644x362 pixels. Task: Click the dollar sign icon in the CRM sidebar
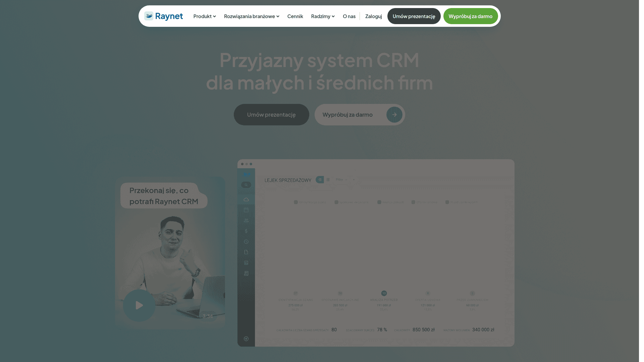coord(246,231)
